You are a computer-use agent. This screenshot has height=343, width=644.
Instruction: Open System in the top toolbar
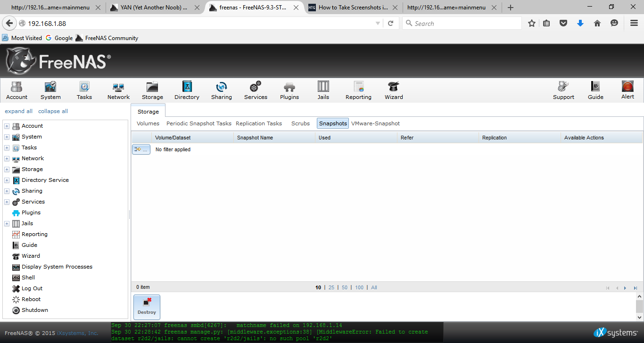50,90
